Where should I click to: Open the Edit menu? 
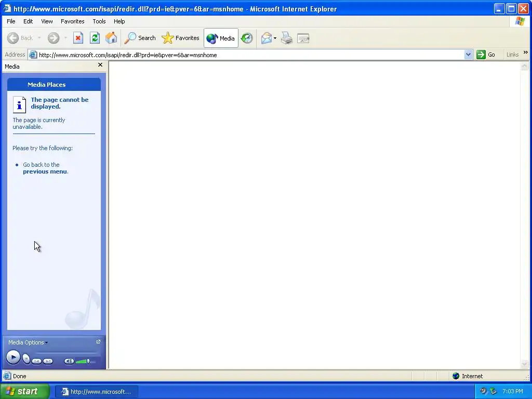(28, 21)
